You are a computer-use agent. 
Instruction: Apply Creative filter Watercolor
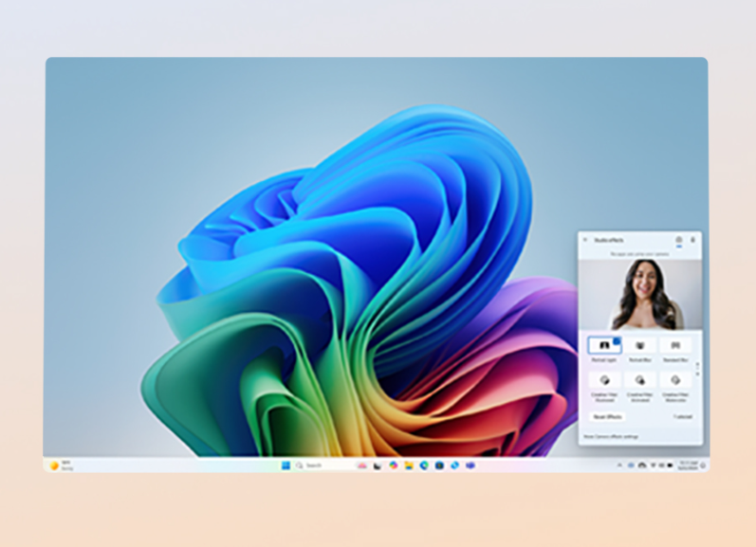[x=675, y=380]
